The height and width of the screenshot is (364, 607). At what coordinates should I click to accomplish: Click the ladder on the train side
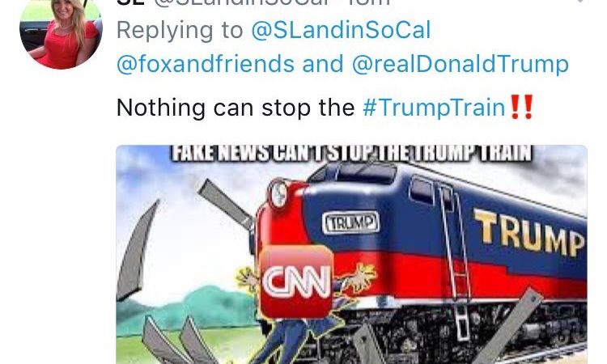pyautogui.click(x=456, y=262)
